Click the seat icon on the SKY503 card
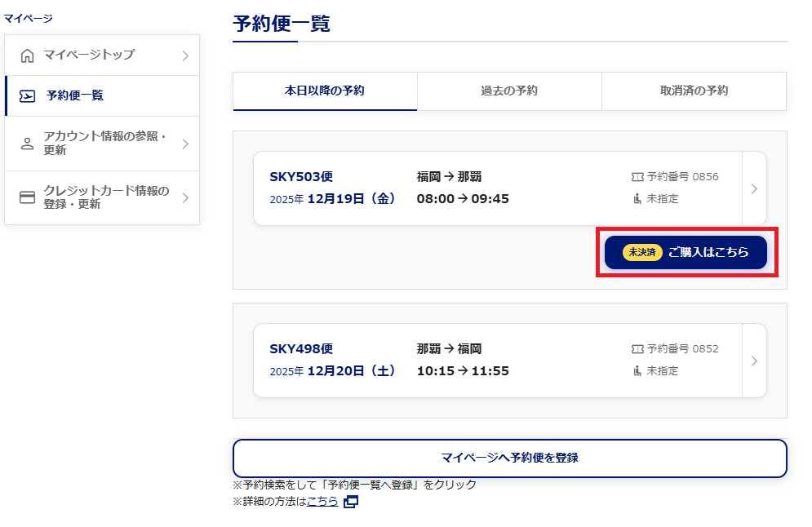The height and width of the screenshot is (527, 812). click(637, 198)
